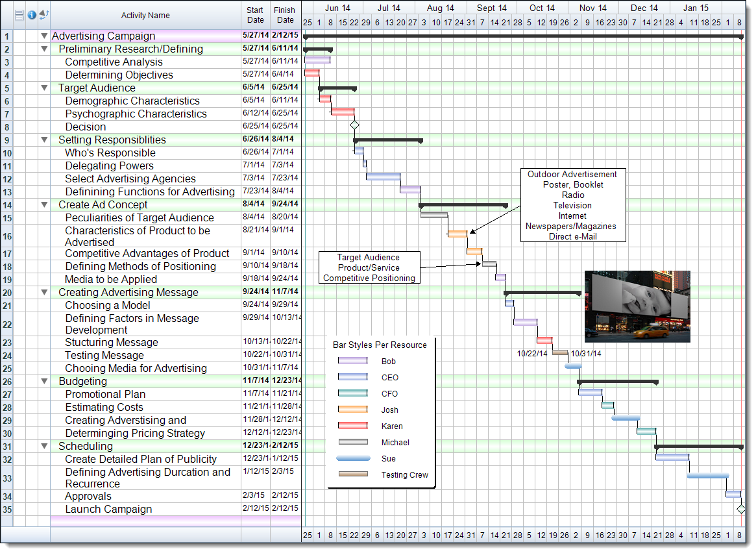Click the Start Date column header
The image size is (756, 553).
256,16
